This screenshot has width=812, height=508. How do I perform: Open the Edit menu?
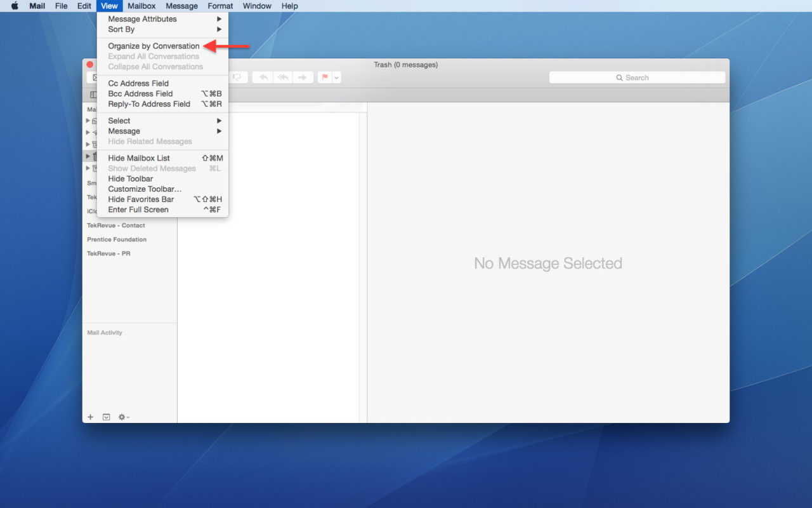(84, 6)
